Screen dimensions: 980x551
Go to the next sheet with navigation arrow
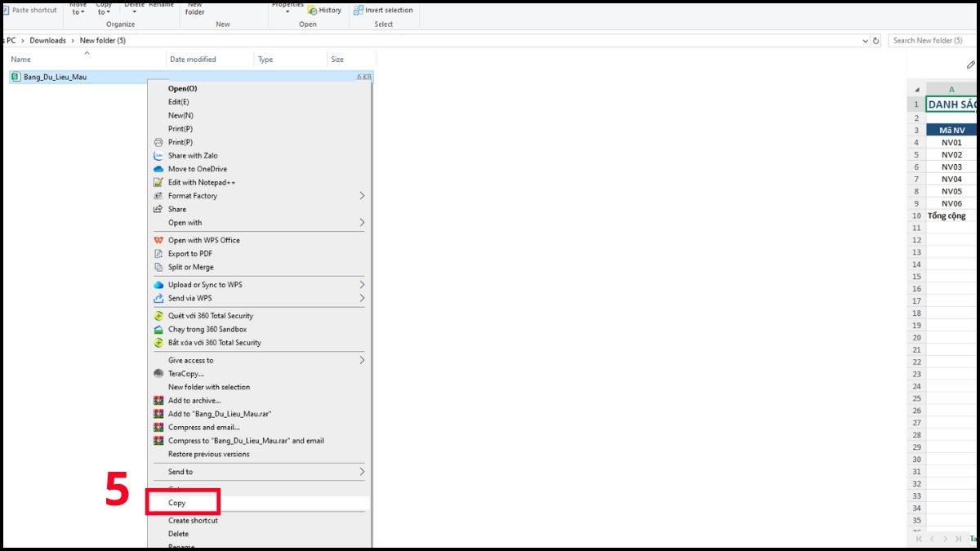pos(947,539)
